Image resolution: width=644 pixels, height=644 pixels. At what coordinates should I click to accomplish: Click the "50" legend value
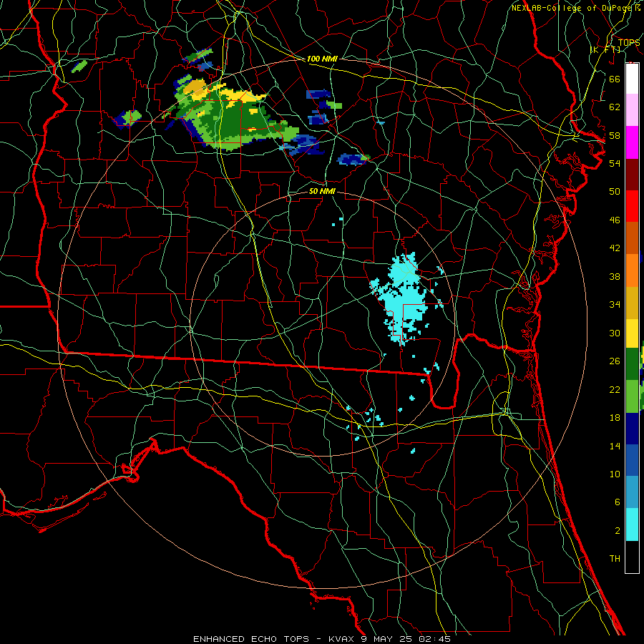point(615,191)
